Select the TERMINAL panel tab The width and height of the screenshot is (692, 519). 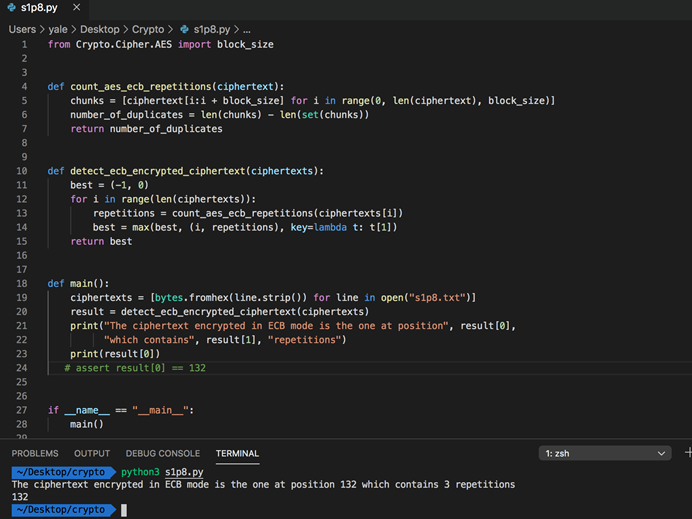click(x=237, y=454)
